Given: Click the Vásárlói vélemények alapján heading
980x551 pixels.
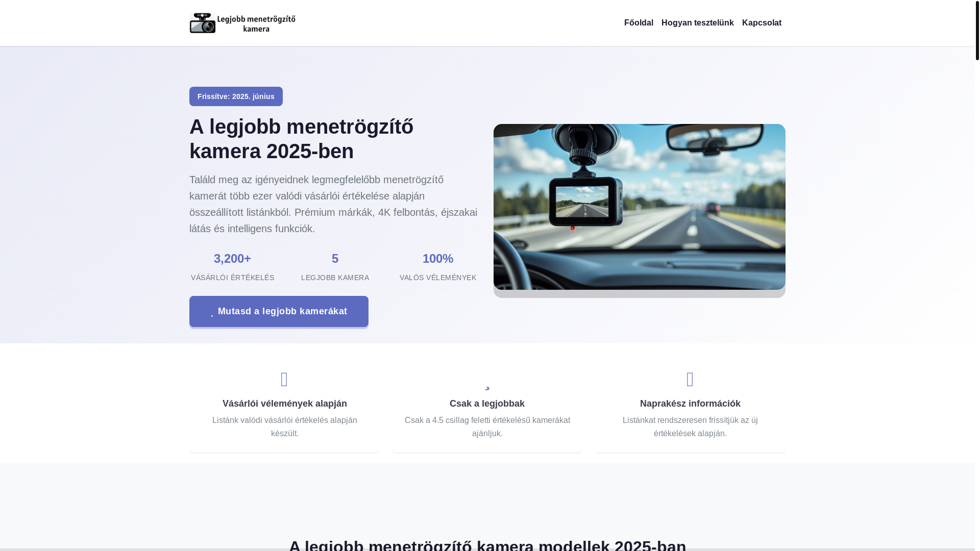Looking at the screenshot, I should tap(284, 404).
